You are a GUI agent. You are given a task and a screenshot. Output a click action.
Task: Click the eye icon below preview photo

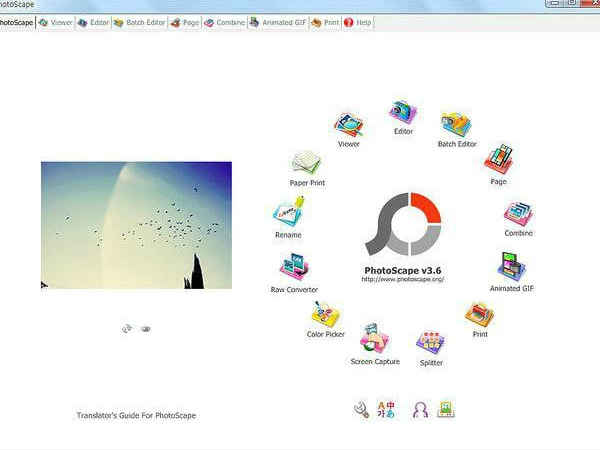click(x=146, y=329)
